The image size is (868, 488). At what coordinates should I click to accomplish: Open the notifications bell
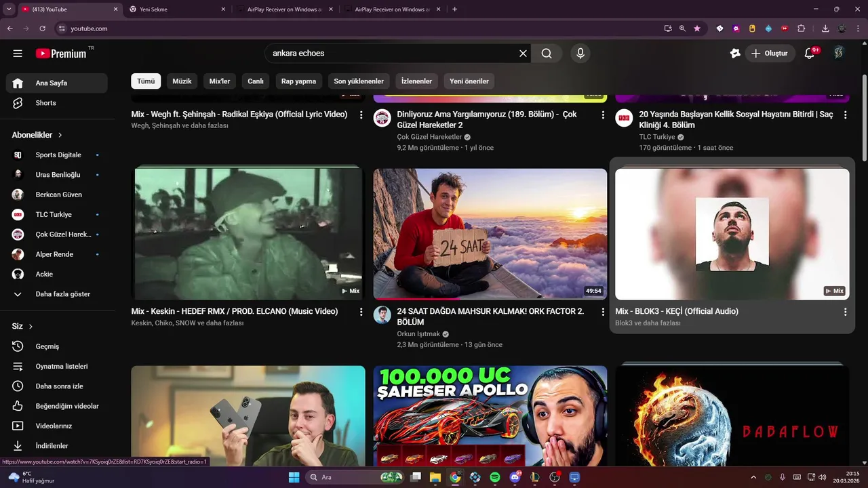(809, 54)
